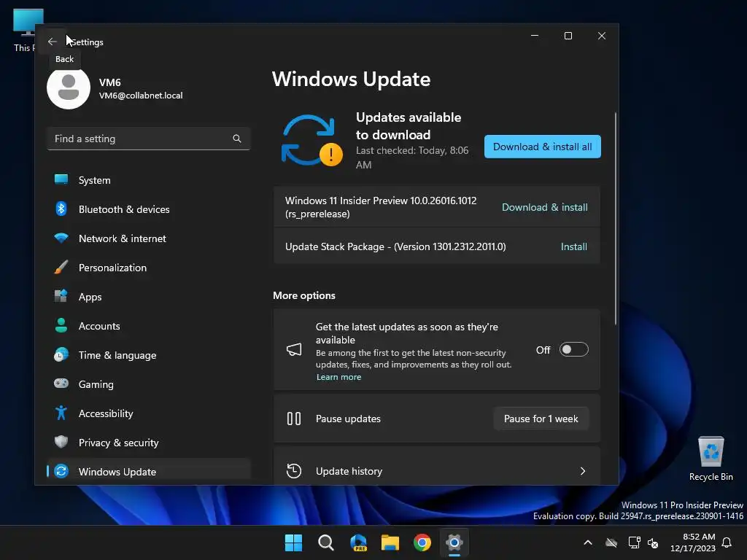Click the Apps icon in sidebar
The height and width of the screenshot is (560, 747).
(x=61, y=296)
